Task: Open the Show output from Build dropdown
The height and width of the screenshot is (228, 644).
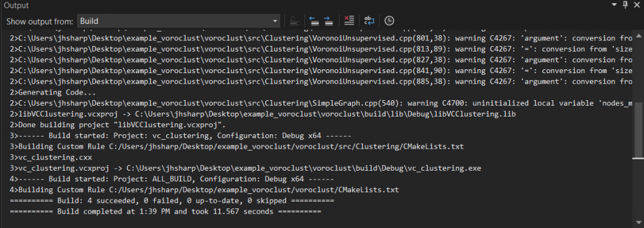Action: [x=178, y=21]
